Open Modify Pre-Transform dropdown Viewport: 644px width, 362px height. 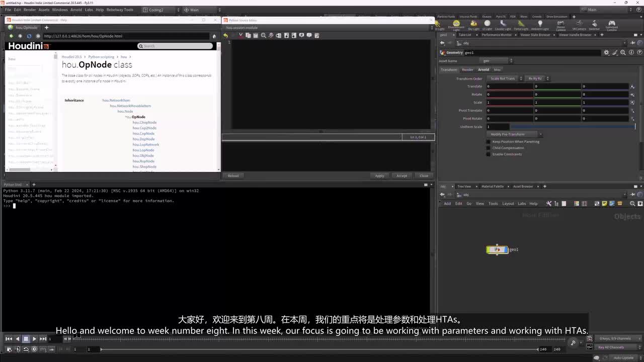pos(516,134)
